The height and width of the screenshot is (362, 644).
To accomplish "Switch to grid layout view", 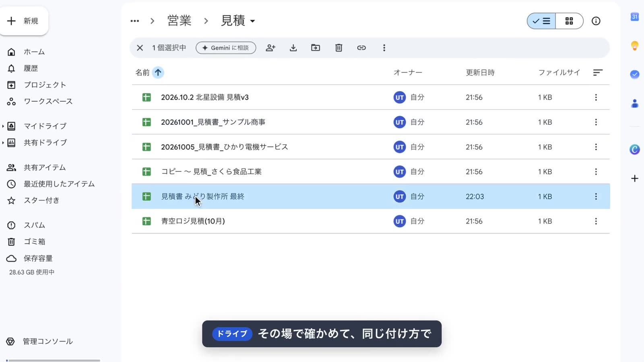I will click(x=569, y=21).
